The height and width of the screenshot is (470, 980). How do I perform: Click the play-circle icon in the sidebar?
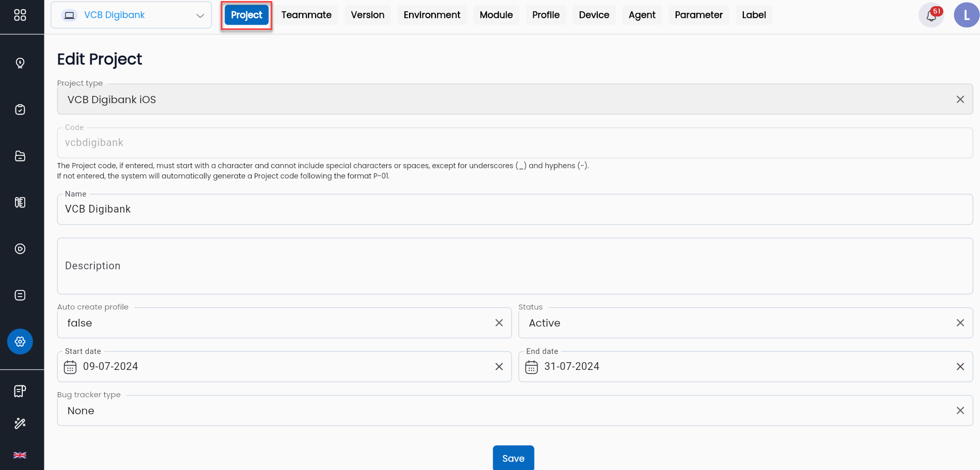20,249
